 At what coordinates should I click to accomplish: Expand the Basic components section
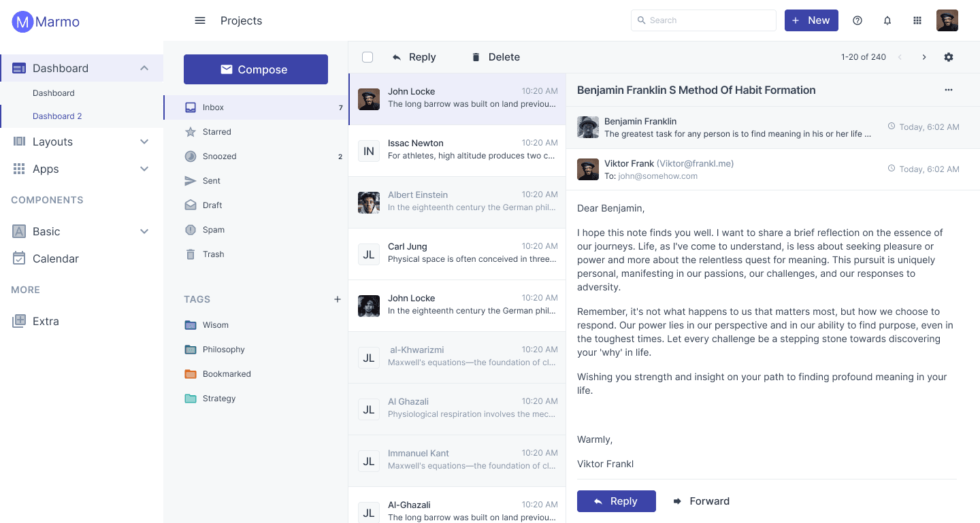[x=82, y=231]
